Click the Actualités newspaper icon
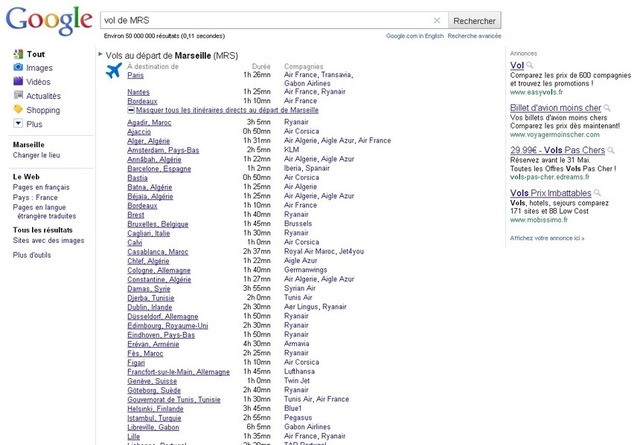 click(x=18, y=96)
